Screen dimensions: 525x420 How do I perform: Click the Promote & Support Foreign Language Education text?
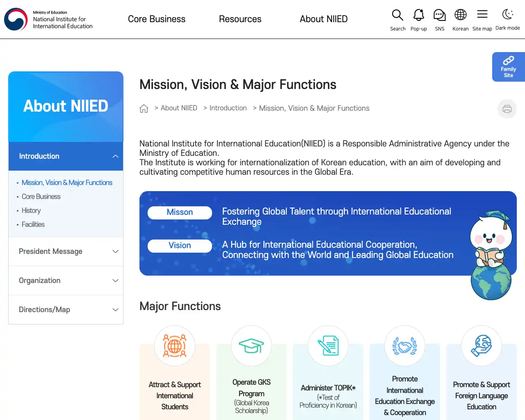pos(482,396)
